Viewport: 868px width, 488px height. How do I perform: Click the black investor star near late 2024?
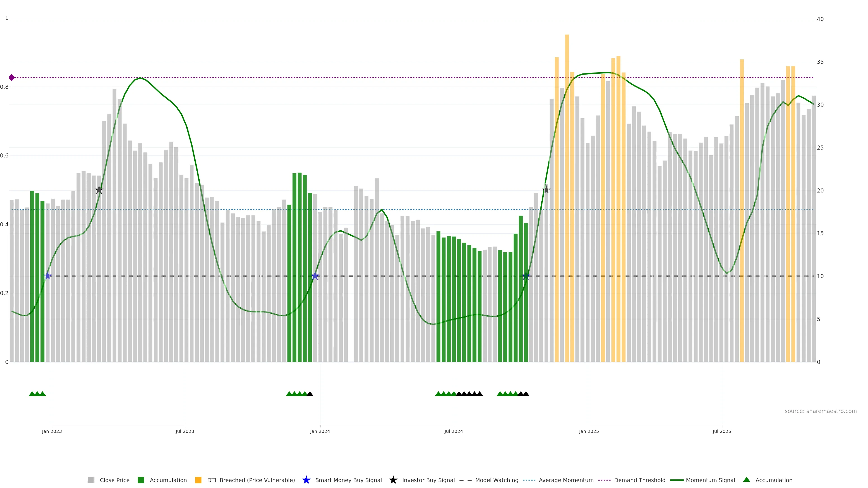pyautogui.click(x=546, y=190)
